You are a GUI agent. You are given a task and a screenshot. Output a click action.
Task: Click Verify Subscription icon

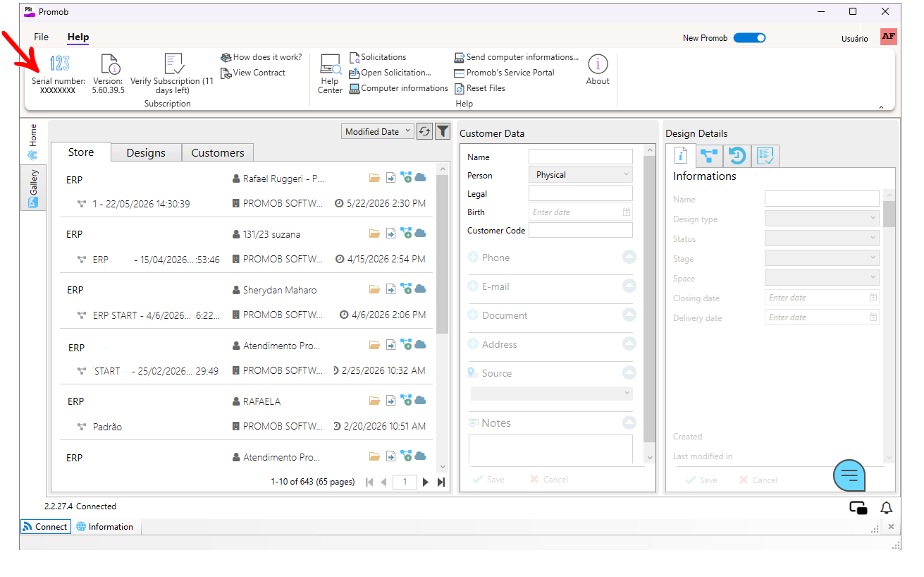click(174, 63)
